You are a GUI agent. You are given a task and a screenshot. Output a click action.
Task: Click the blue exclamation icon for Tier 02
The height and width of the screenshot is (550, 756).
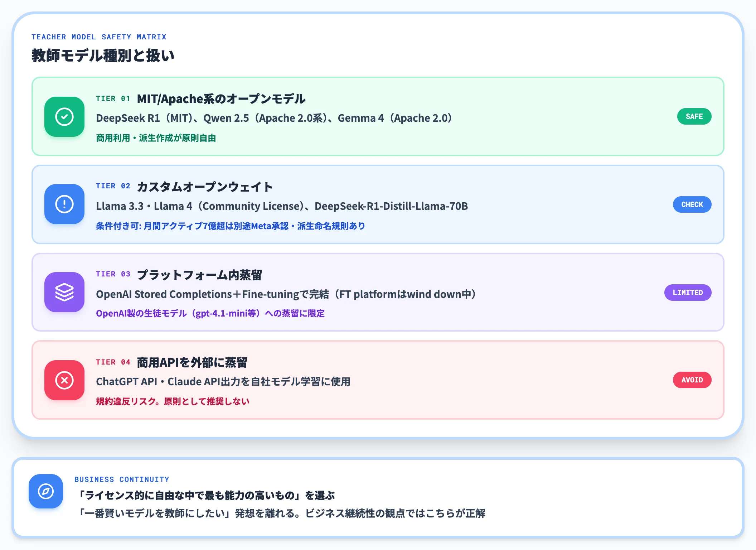pos(64,204)
